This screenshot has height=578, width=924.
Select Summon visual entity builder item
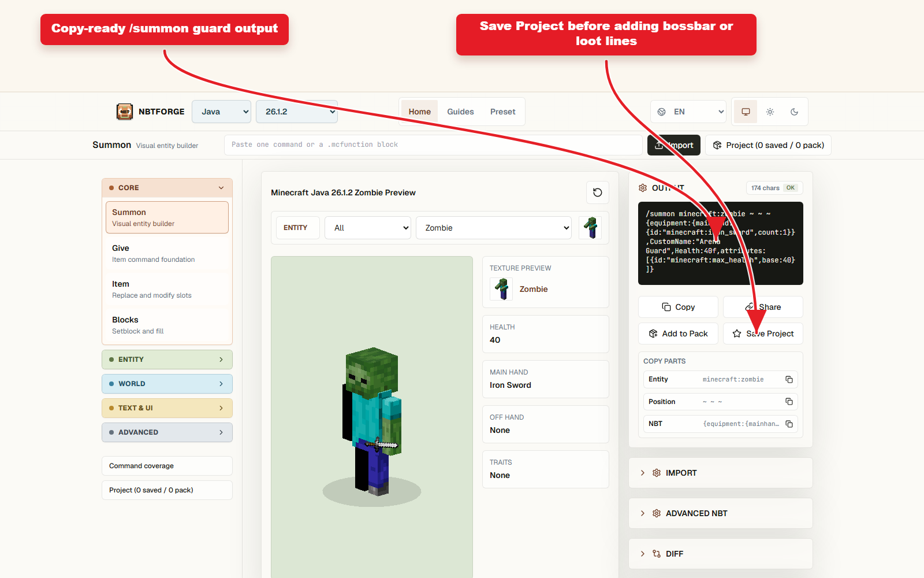coord(167,217)
